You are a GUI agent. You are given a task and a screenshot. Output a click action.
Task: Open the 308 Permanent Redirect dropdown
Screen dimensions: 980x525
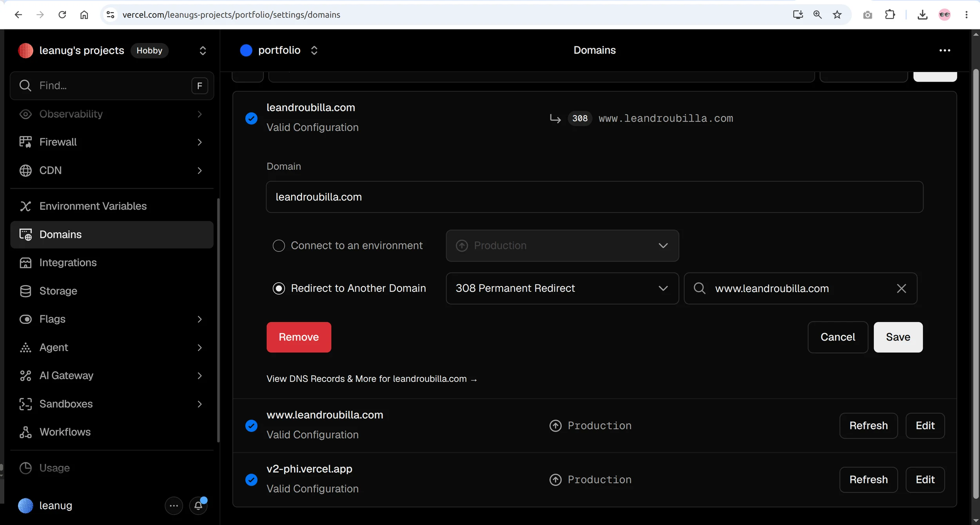coord(562,289)
